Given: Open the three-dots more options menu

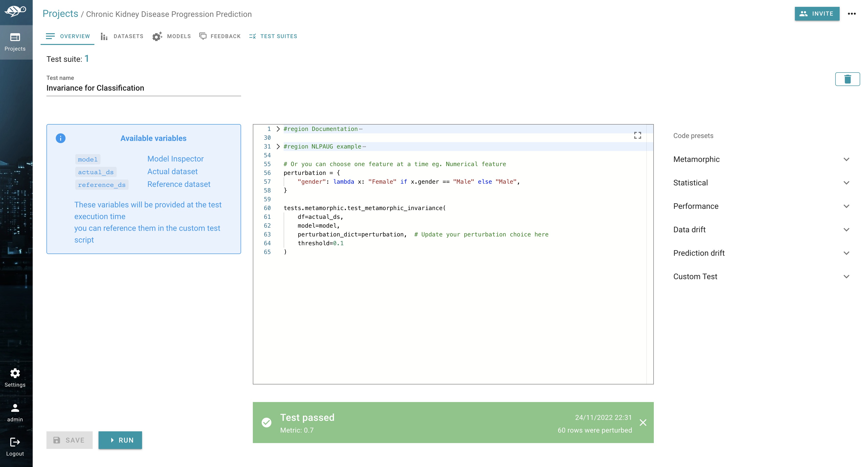Looking at the screenshot, I should point(851,14).
